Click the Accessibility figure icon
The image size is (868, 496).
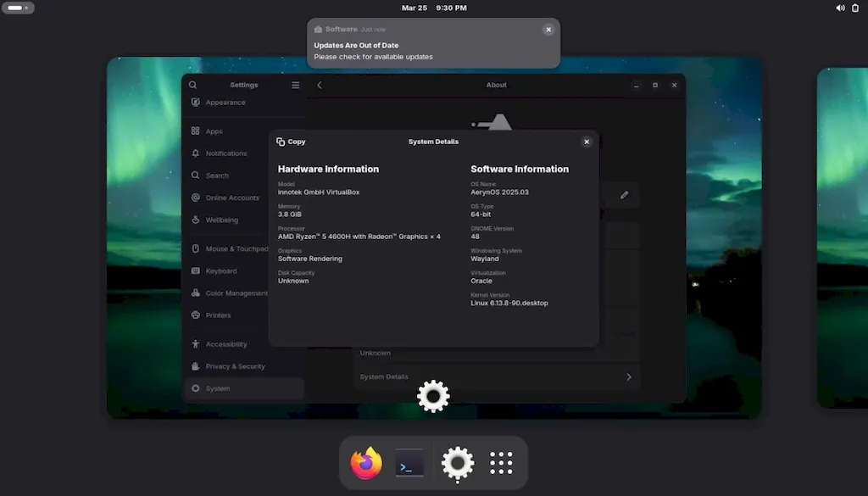click(x=196, y=344)
